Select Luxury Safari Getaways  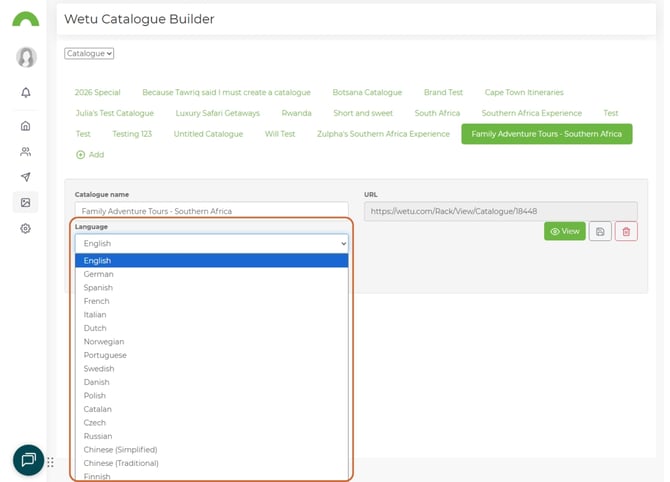click(217, 113)
